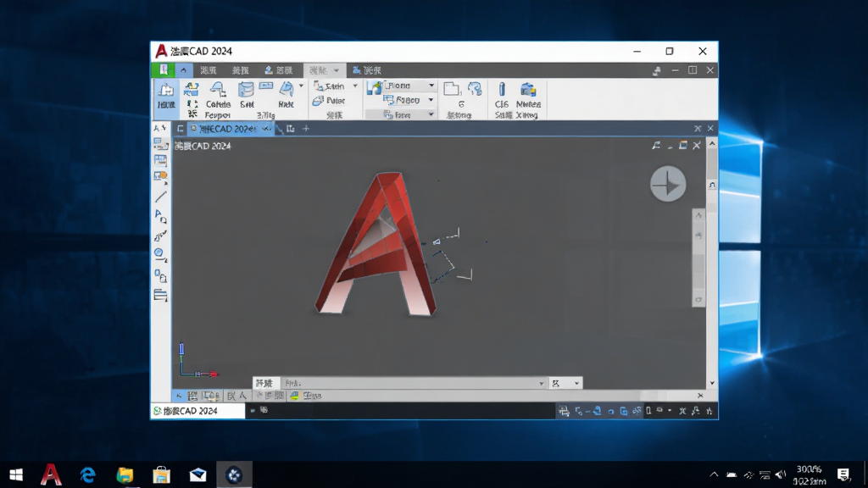This screenshot has width=868, height=488.
Task: Click the folder icon labeled 6
Action: click(x=453, y=89)
